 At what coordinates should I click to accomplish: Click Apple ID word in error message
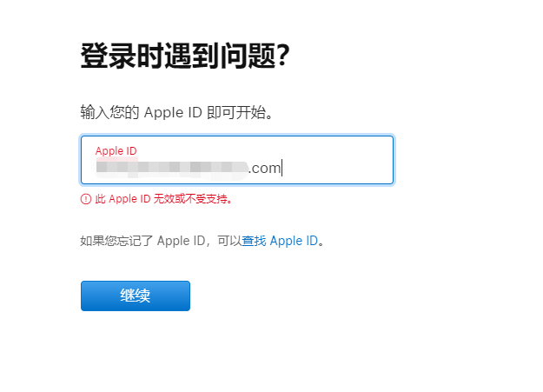tap(129, 199)
